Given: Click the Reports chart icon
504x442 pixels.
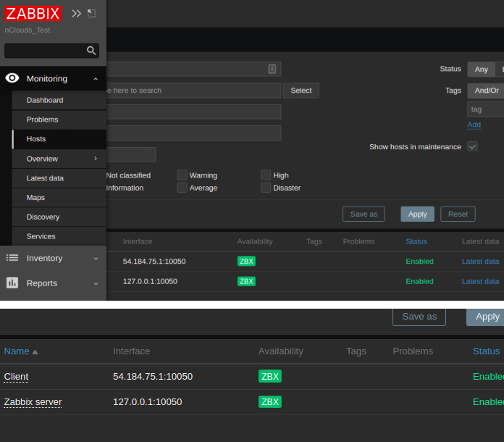Looking at the screenshot, I should pyautogui.click(x=12, y=283).
